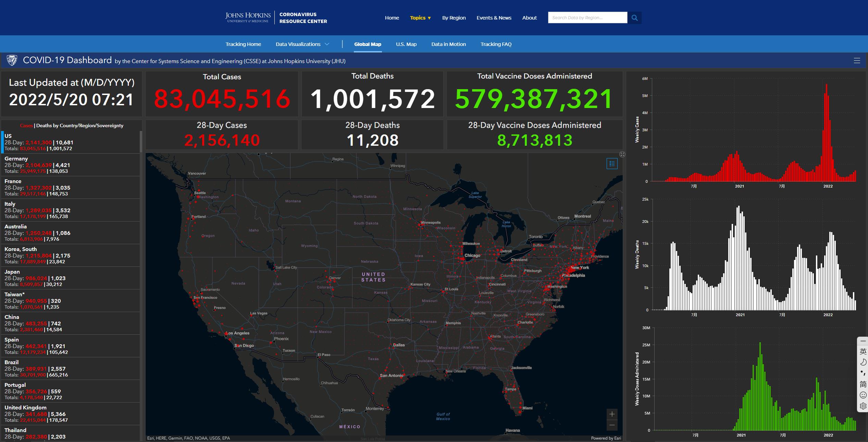Zoom out on the map
Screen dimensions: 868x442
612,425
